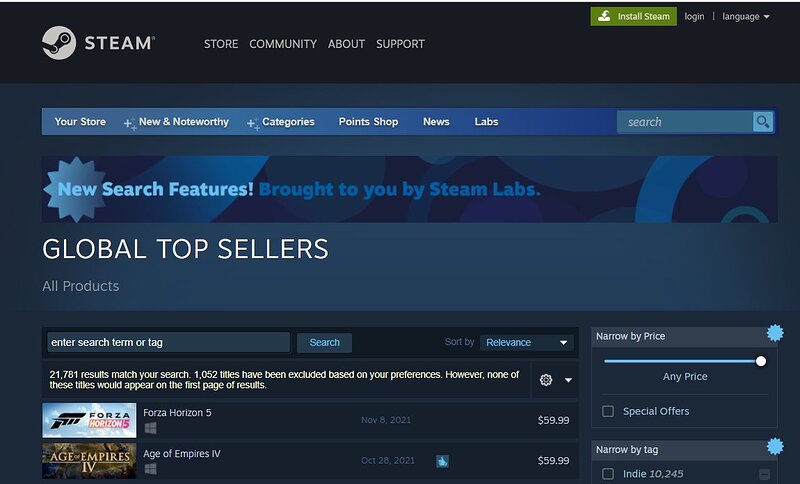Screen dimensions: 800x484
Task: Click in the top store search field
Action: 685,122
